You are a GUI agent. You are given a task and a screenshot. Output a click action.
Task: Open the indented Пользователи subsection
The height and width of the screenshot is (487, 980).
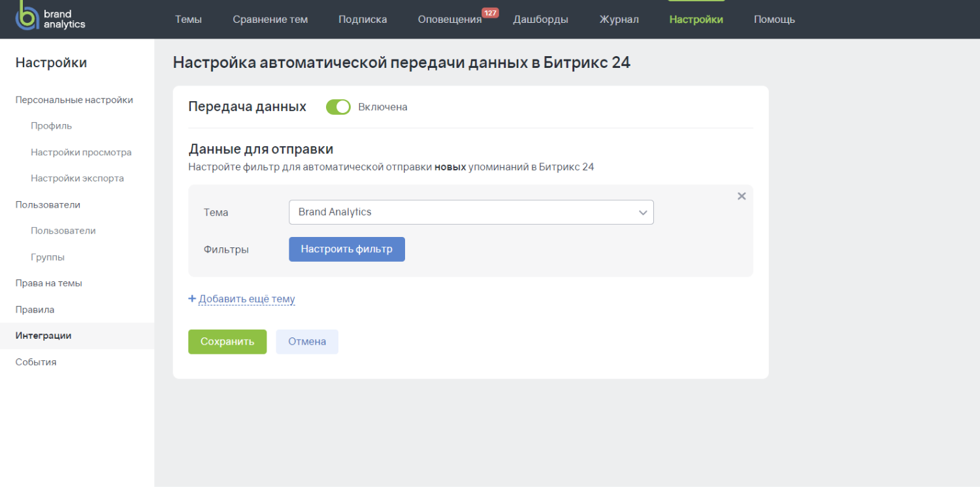63,230
